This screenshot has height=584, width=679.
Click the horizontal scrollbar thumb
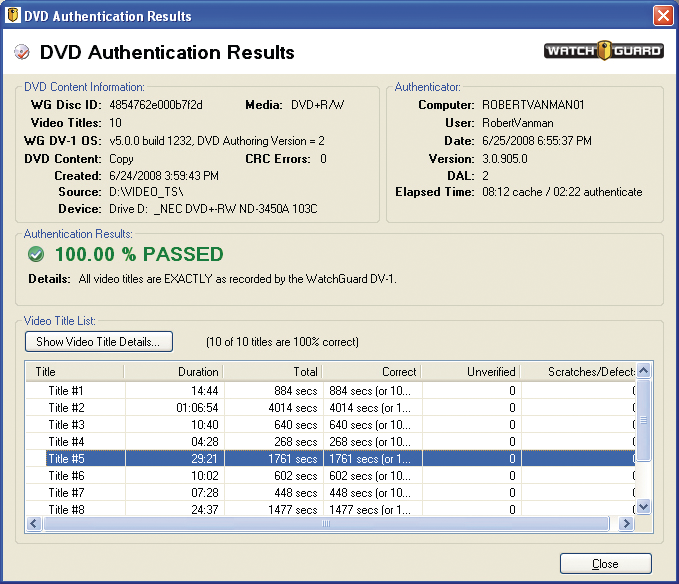coord(325,524)
